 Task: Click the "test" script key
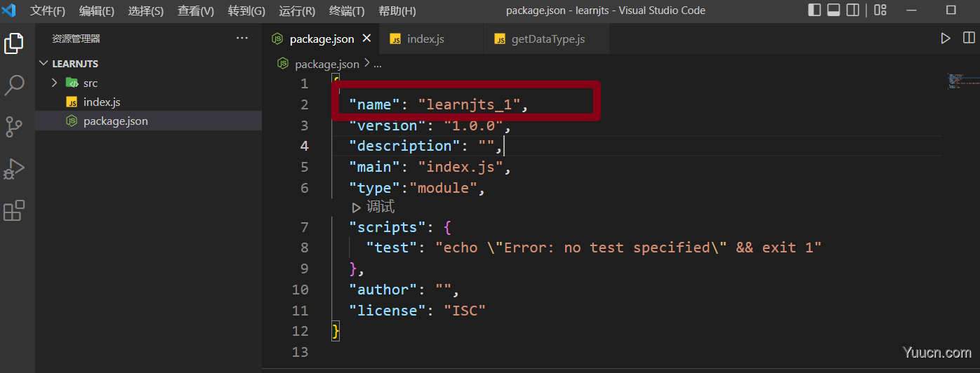click(x=392, y=247)
